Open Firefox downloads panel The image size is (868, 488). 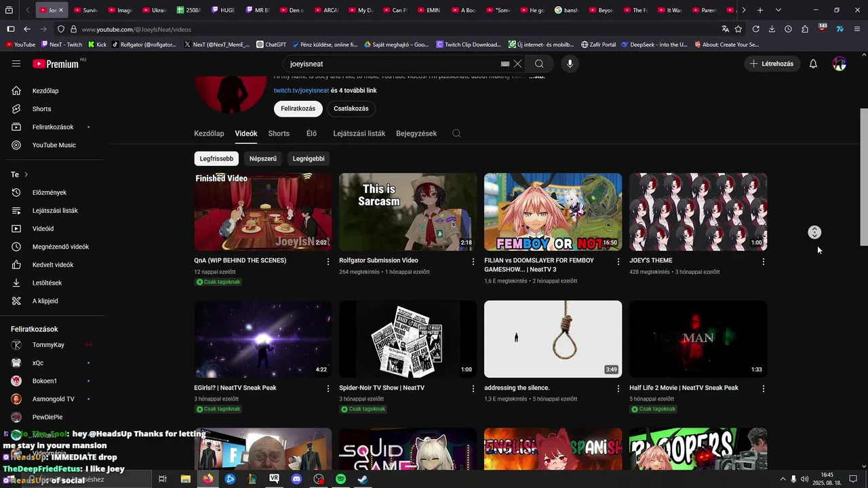tap(772, 29)
